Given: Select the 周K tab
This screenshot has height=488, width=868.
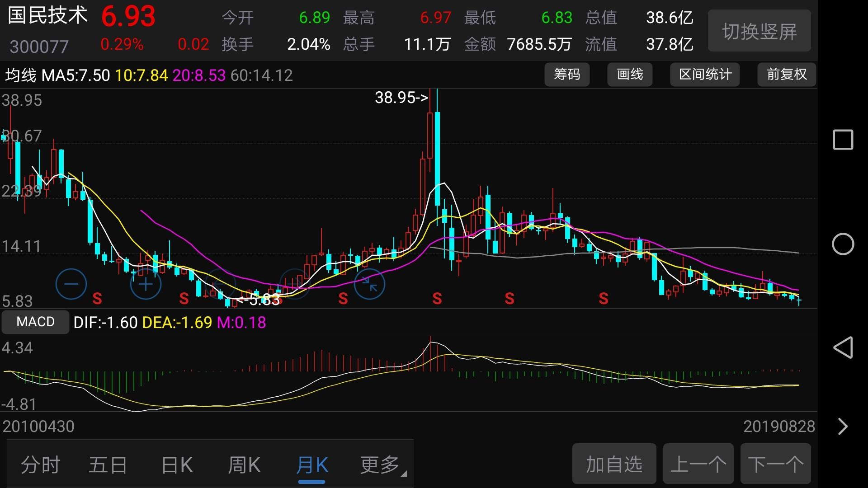Looking at the screenshot, I should point(244,465).
